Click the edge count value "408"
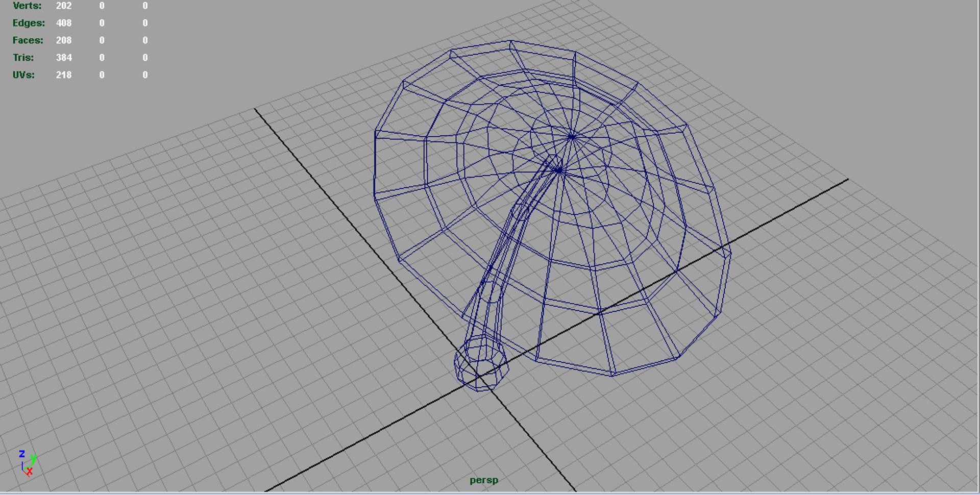 click(64, 23)
